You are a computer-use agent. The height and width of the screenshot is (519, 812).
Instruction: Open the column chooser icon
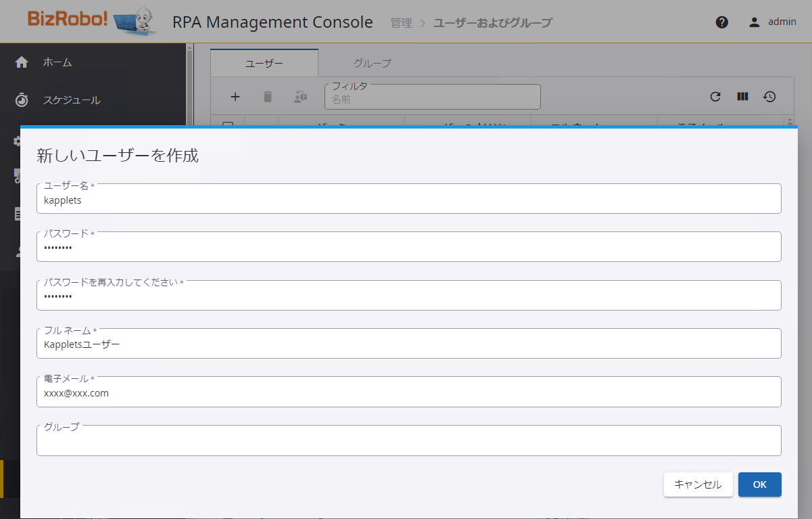742,97
